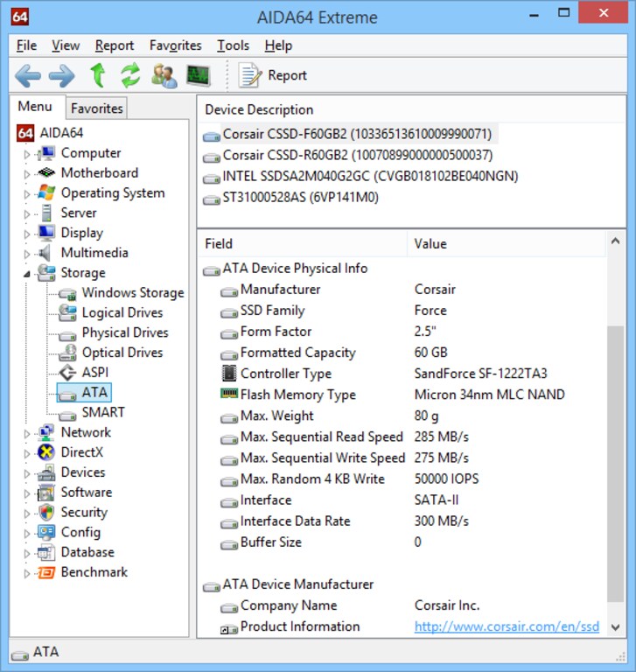Viewport: 636px width, 672px height.
Task: Select the SMART tree item
Action: coord(102,412)
